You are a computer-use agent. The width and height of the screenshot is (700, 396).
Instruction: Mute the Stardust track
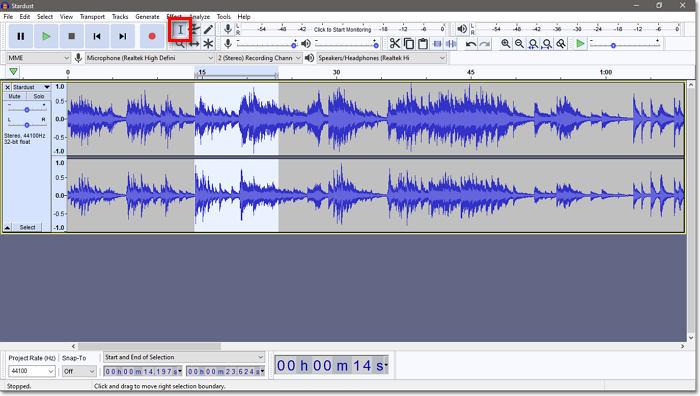click(14, 96)
